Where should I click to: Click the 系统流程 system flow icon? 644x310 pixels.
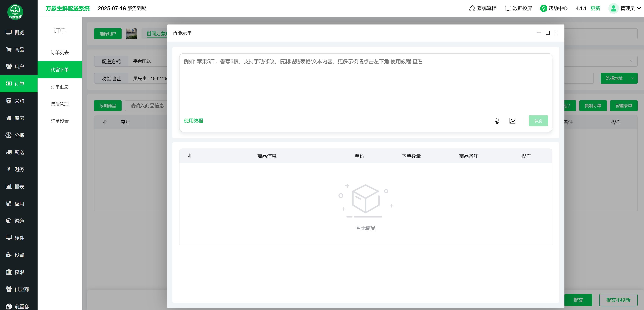pos(472,9)
